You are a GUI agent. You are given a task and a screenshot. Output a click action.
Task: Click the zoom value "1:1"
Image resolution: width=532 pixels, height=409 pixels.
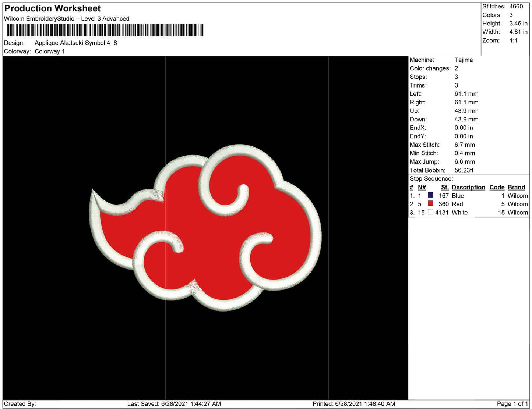click(514, 40)
